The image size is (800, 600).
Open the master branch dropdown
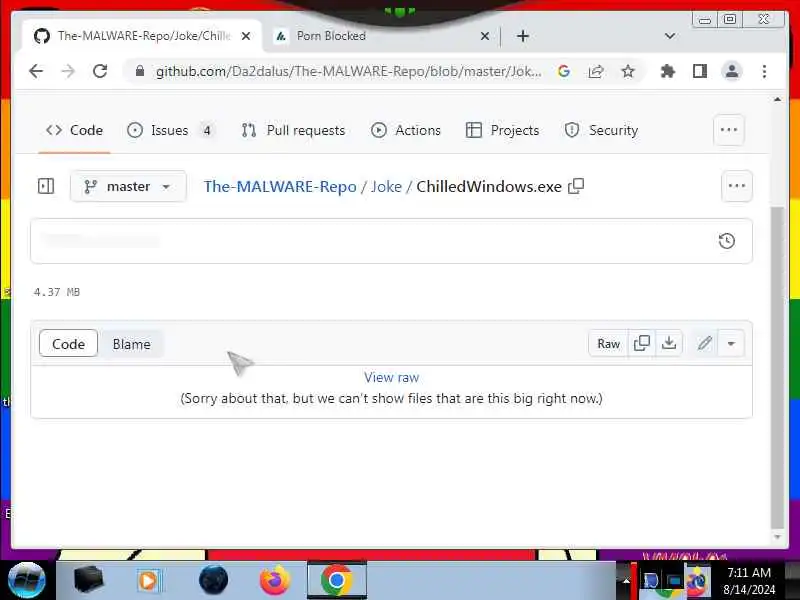(x=128, y=186)
